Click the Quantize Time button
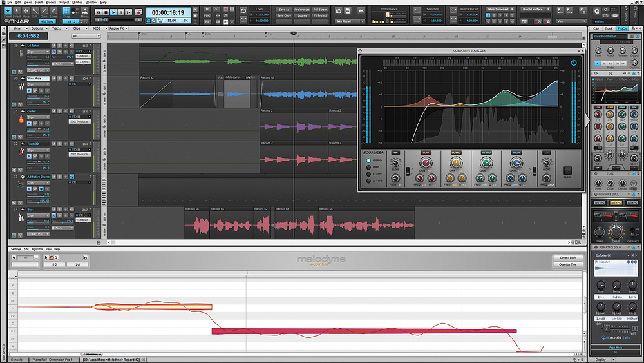Screen dimensions: 644x363 (x=567, y=264)
